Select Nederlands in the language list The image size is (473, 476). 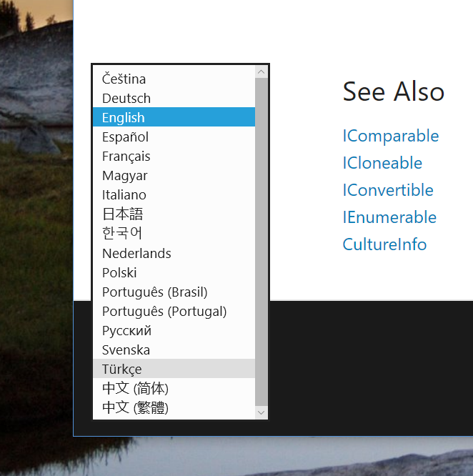point(174,253)
